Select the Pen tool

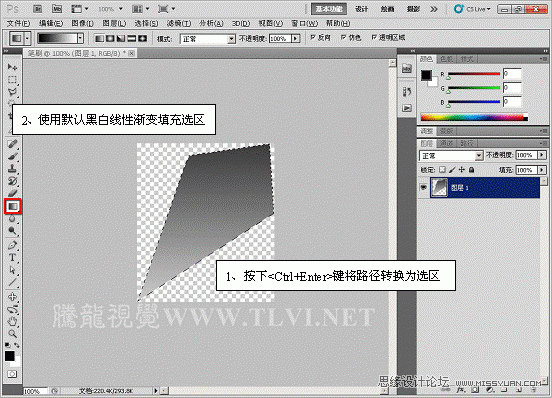(12, 245)
